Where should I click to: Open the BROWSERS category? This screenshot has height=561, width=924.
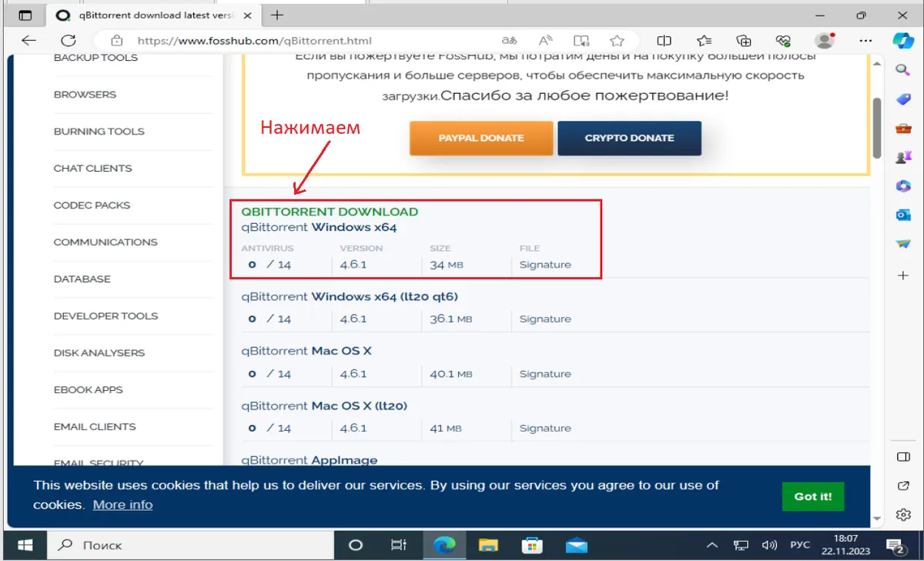click(85, 95)
